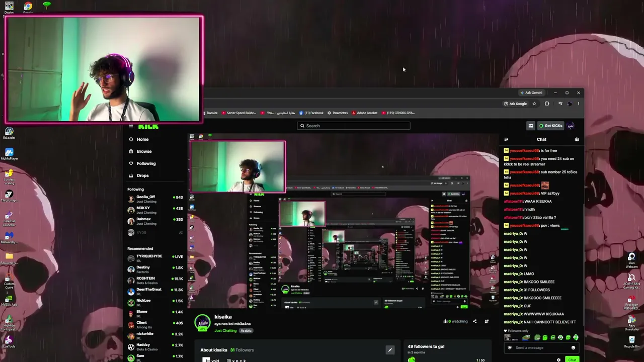Screen dimensions: 644x362
Task: Open Google Chrome desktop shortcut
Action: tap(28, 7)
